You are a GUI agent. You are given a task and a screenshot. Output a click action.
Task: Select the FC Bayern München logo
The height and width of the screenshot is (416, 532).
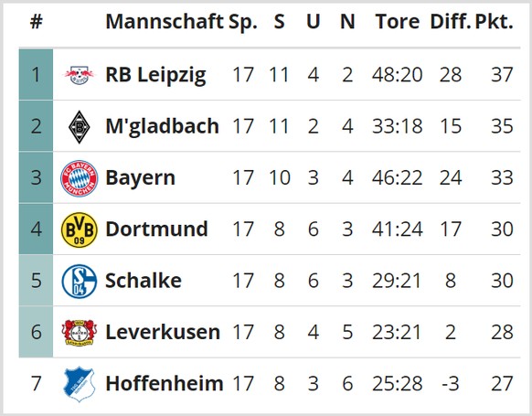[x=79, y=178]
